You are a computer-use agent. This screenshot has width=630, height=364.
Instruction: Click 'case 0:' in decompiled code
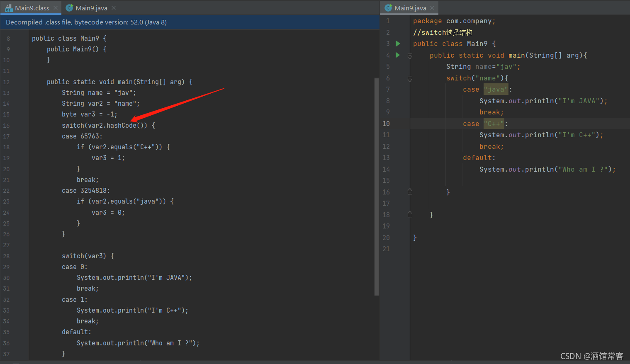point(75,267)
